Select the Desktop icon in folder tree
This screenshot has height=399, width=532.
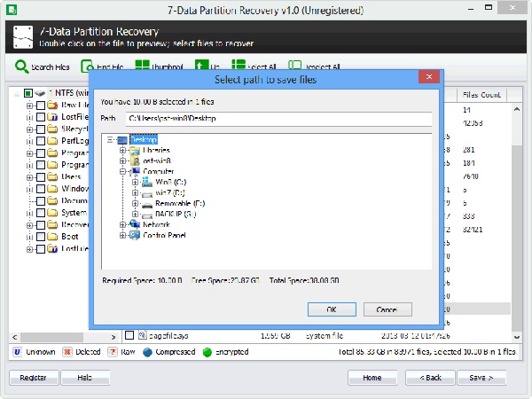tap(122, 140)
